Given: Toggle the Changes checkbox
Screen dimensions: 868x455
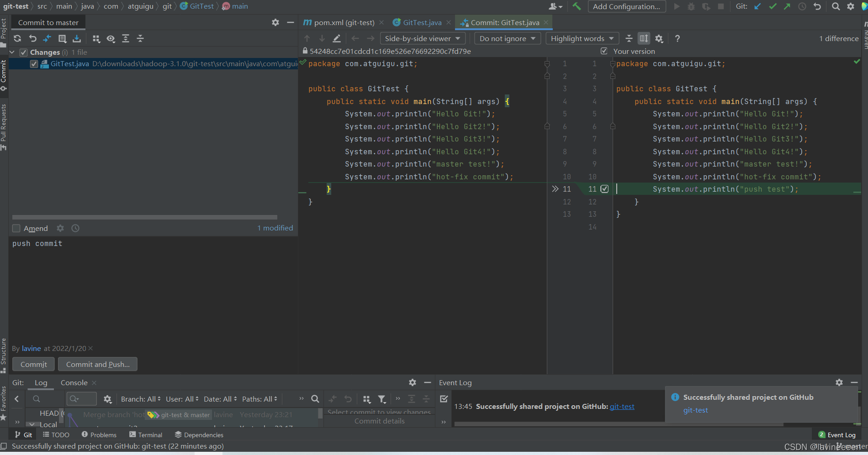Looking at the screenshot, I should tap(24, 52).
